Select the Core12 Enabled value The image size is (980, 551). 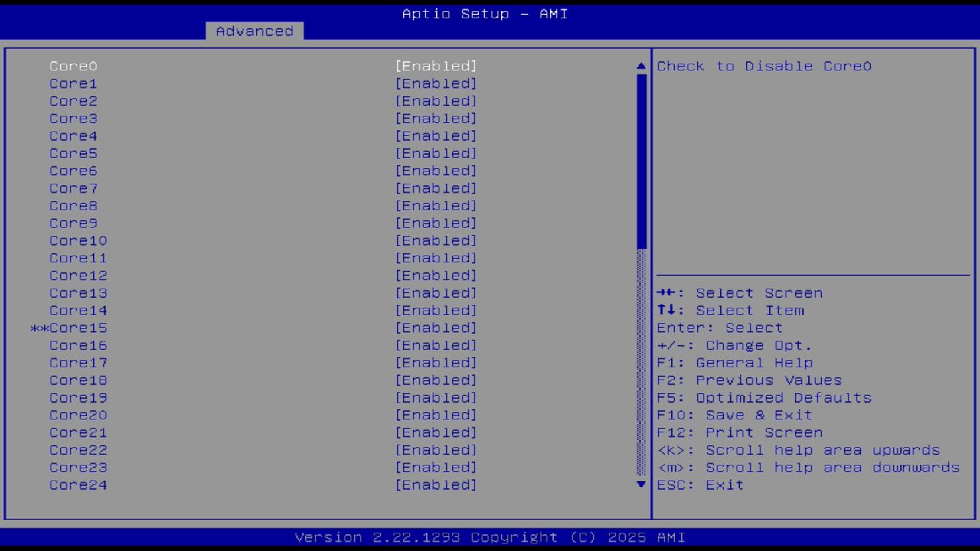tap(436, 275)
